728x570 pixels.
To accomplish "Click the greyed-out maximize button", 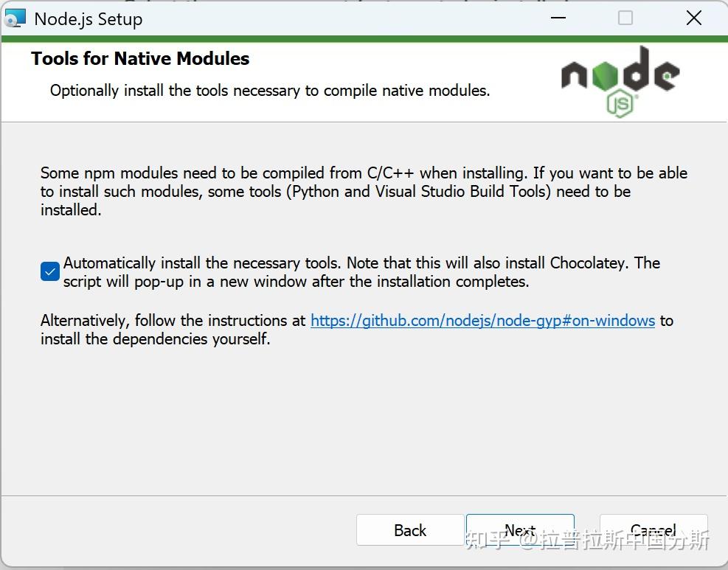I will point(625,18).
